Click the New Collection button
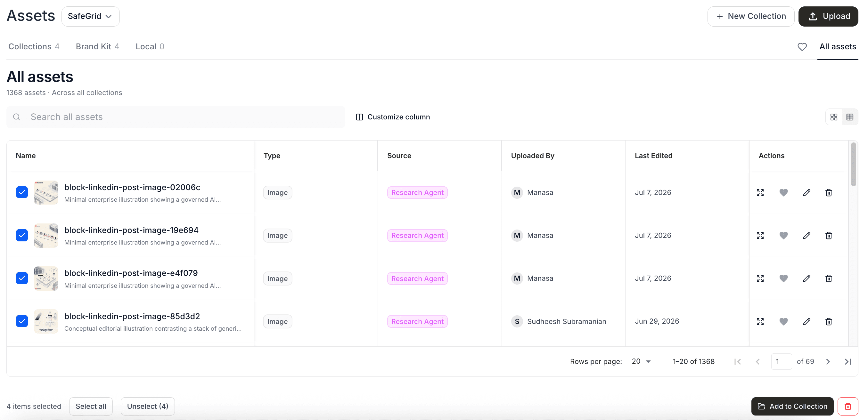868x420 pixels. click(x=751, y=16)
